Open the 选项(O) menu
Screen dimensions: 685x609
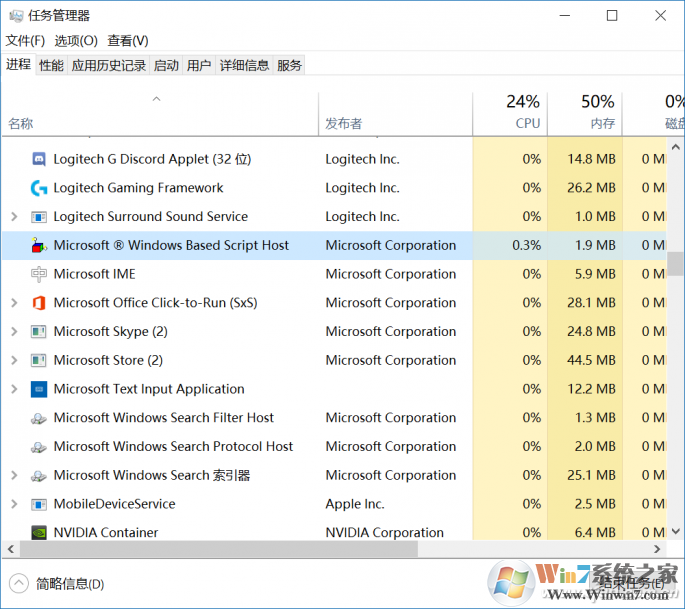click(76, 41)
